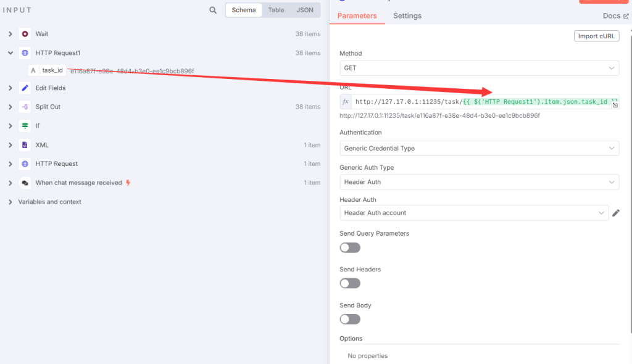Click the Split Out node icon
Image resolution: width=632 pixels, height=364 pixels.
tap(25, 107)
